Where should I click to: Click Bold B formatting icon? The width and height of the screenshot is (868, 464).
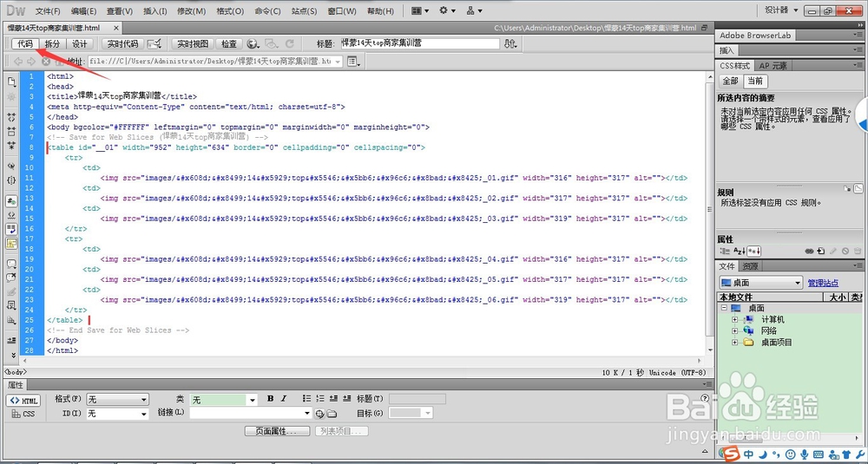pos(271,399)
